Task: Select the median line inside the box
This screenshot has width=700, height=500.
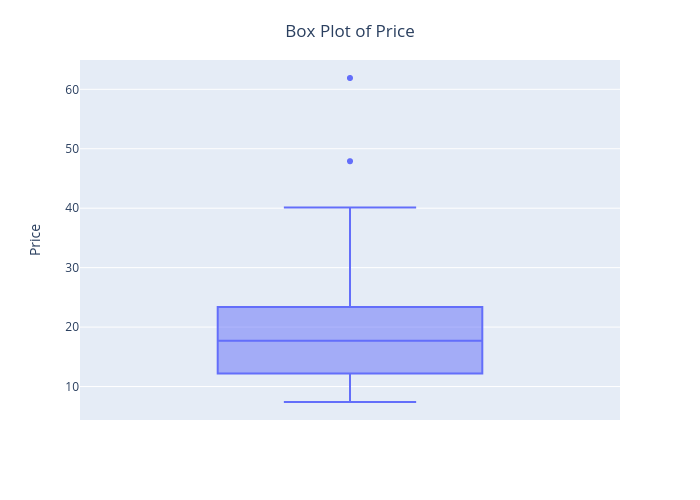Action: click(350, 341)
